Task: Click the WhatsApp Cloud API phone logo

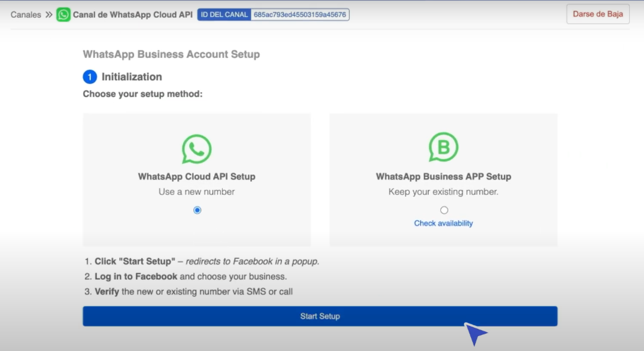Action: pyautogui.click(x=197, y=149)
